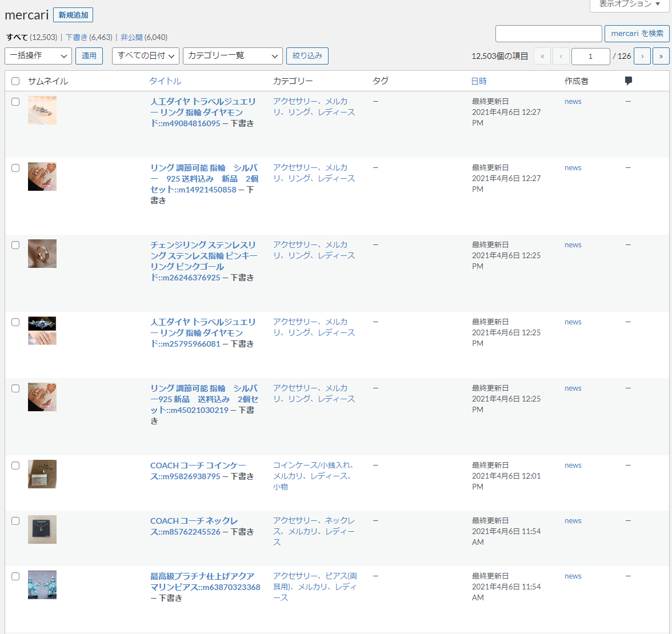Click the 適用 apply button

click(89, 56)
